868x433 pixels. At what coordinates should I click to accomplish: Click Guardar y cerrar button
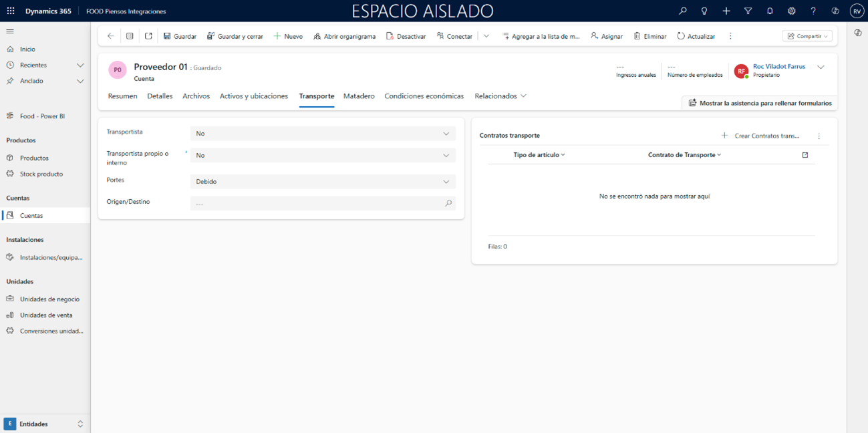click(x=235, y=36)
